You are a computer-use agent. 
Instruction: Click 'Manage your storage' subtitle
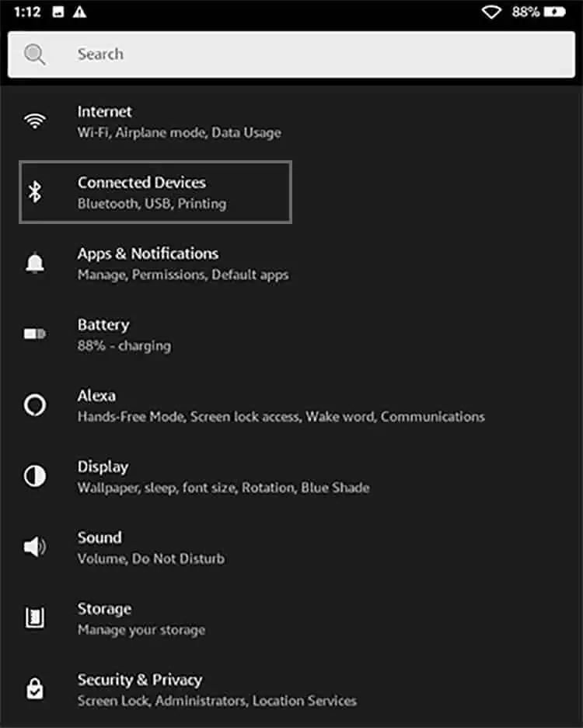click(141, 630)
